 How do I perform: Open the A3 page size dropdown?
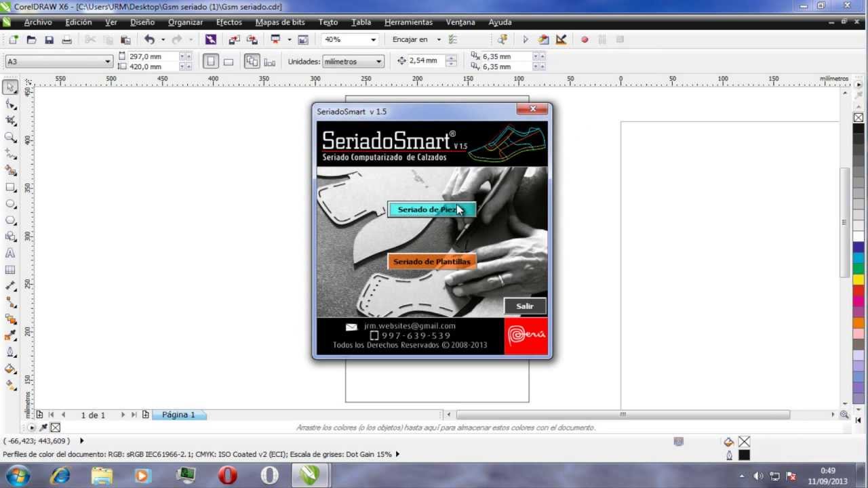(x=107, y=62)
